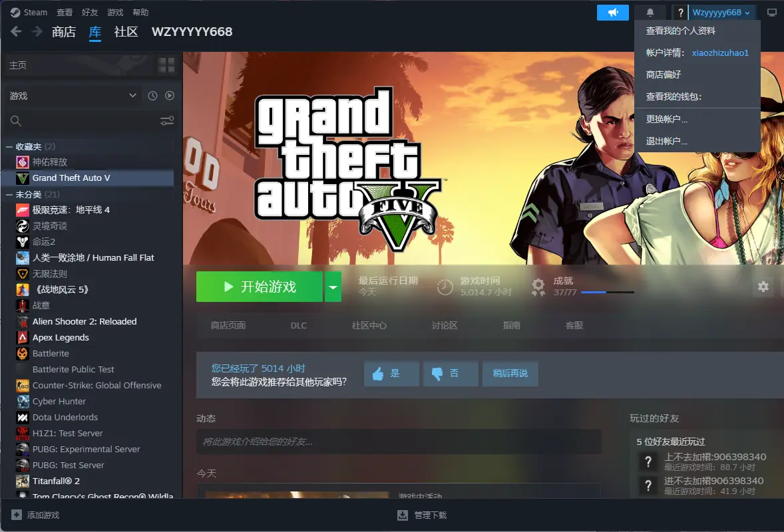
Task: Click the library search magnifier icon
Action: [x=16, y=121]
